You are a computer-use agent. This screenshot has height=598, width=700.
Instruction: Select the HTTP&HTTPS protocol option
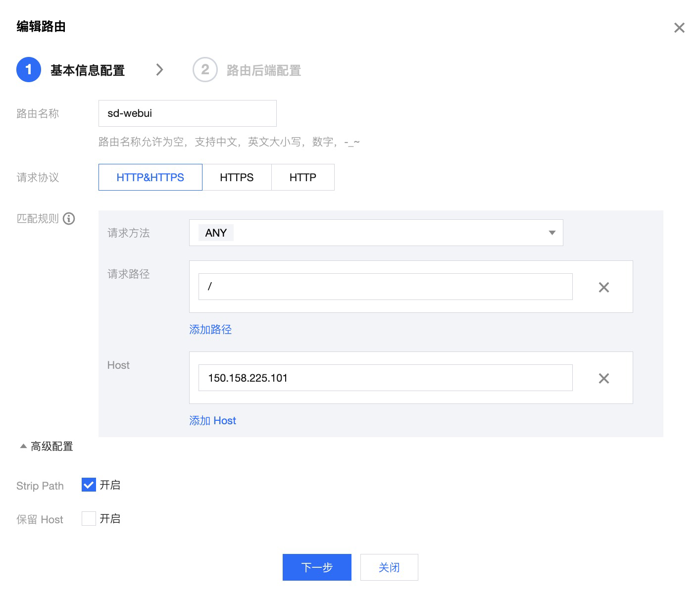coord(150,177)
